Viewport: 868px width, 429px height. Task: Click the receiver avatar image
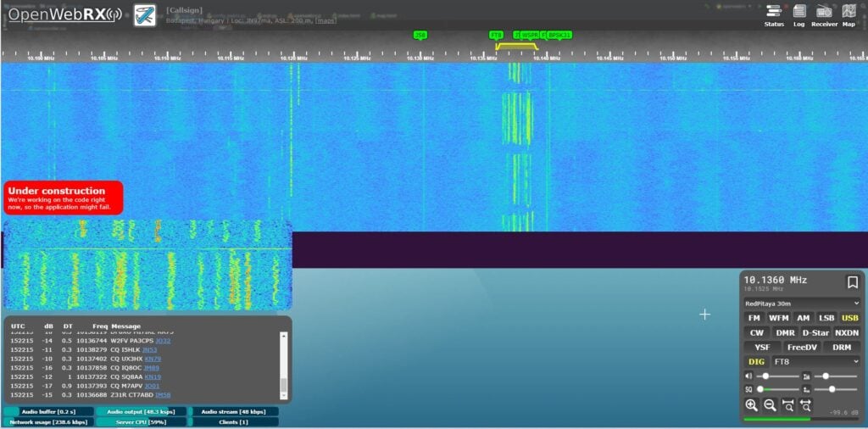pyautogui.click(x=144, y=15)
